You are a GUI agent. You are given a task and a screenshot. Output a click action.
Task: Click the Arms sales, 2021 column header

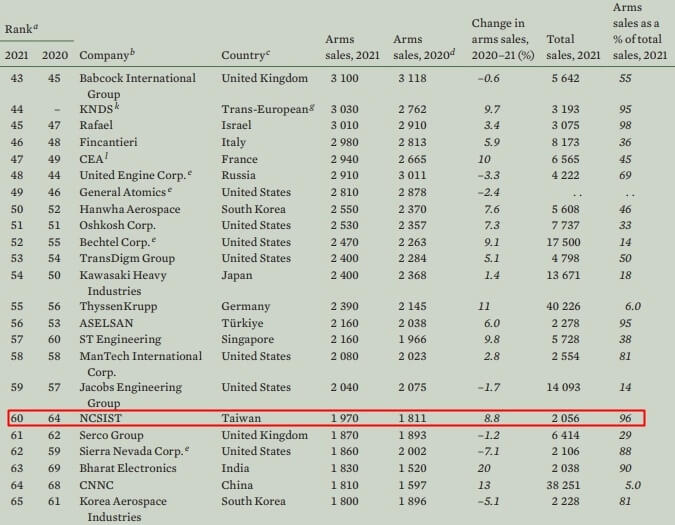[x=354, y=46]
